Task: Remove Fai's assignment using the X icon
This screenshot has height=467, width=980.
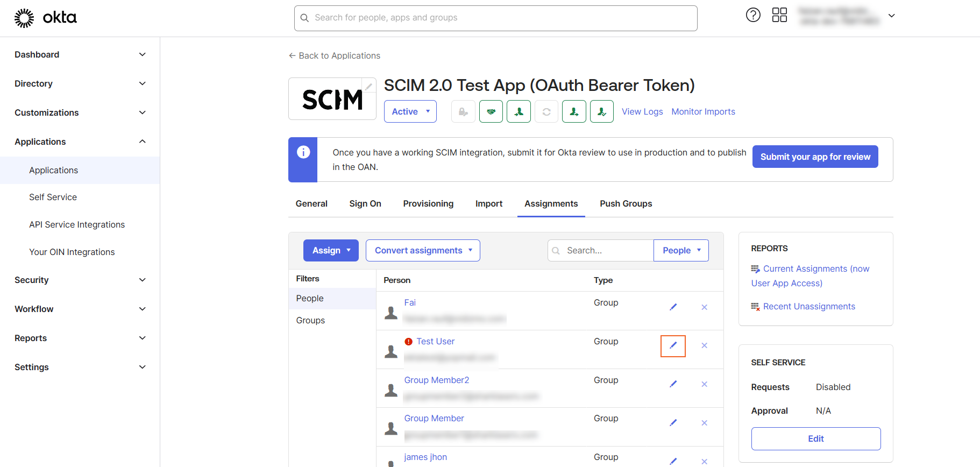Action: click(x=704, y=307)
